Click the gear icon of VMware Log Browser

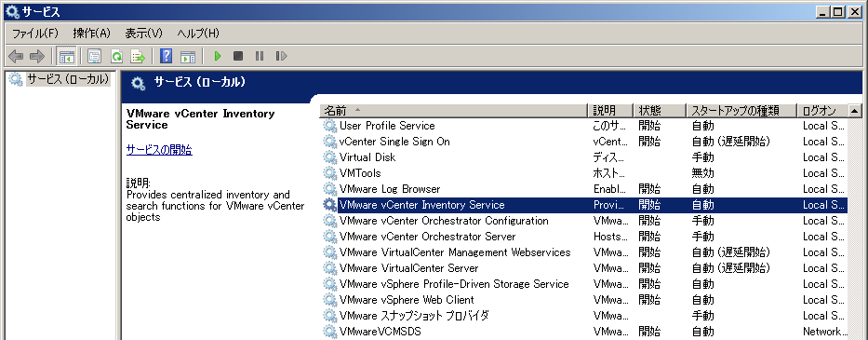pos(330,189)
